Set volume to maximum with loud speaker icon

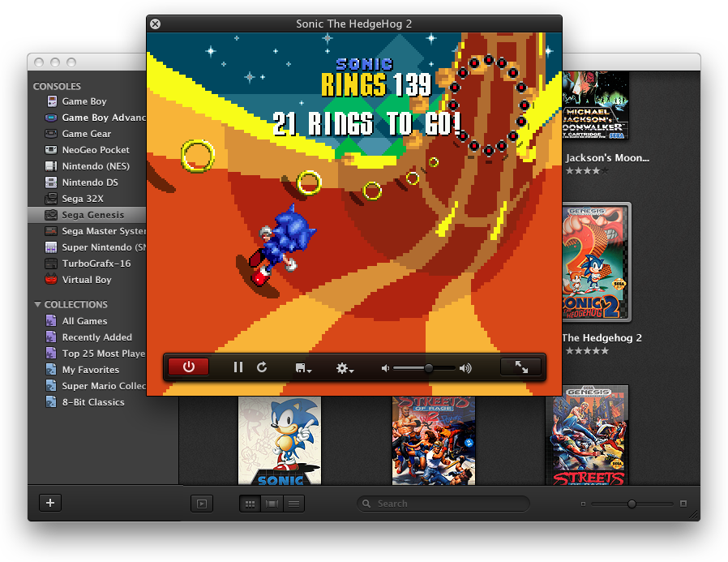[465, 368]
